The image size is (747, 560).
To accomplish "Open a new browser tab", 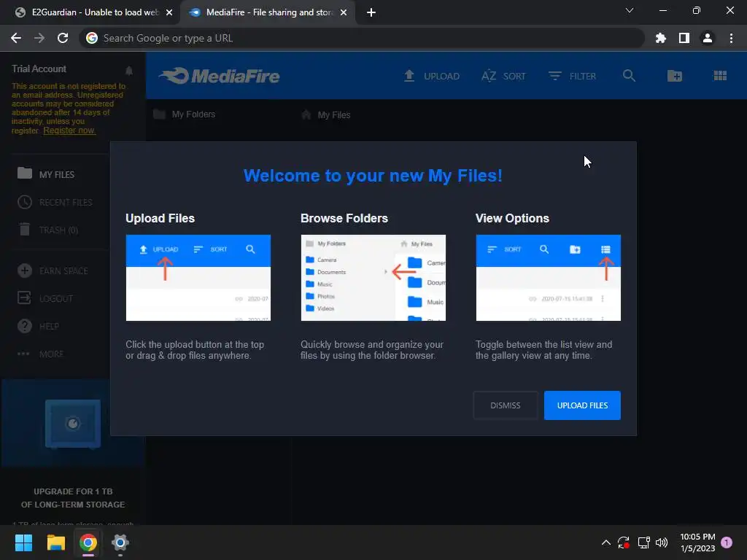I will [371, 12].
